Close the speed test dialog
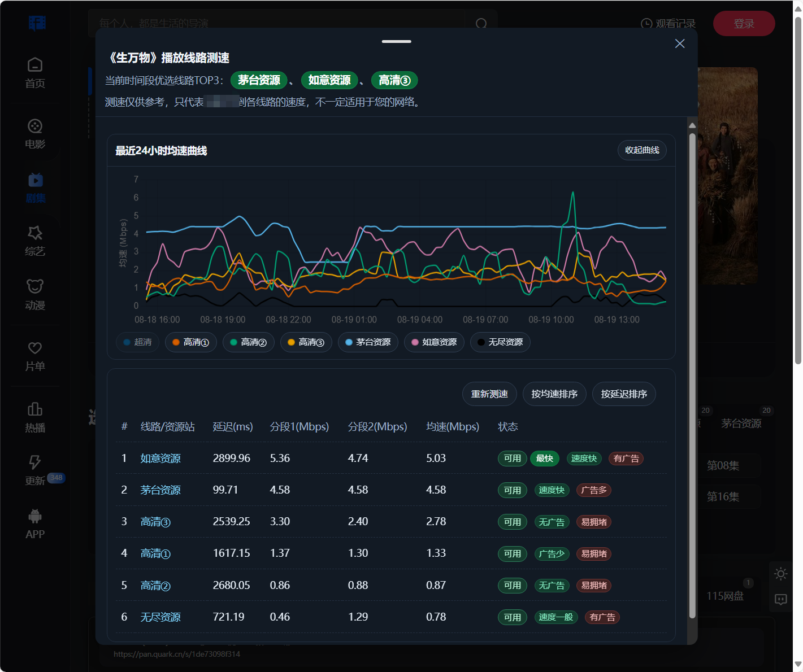This screenshot has height=672, width=803. click(x=680, y=43)
